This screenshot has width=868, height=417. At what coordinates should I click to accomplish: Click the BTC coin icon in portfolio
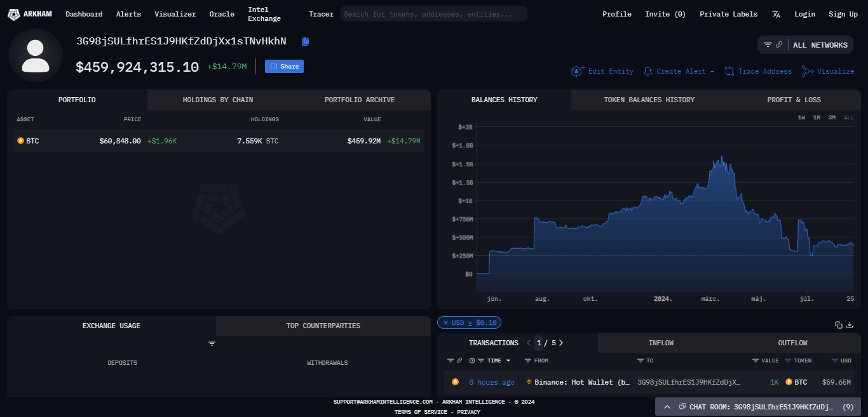pyautogui.click(x=20, y=141)
